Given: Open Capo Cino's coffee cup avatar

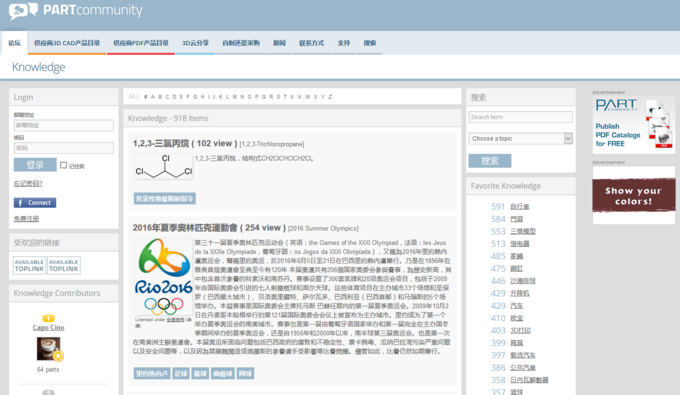Looking at the screenshot, I should 49,349.
